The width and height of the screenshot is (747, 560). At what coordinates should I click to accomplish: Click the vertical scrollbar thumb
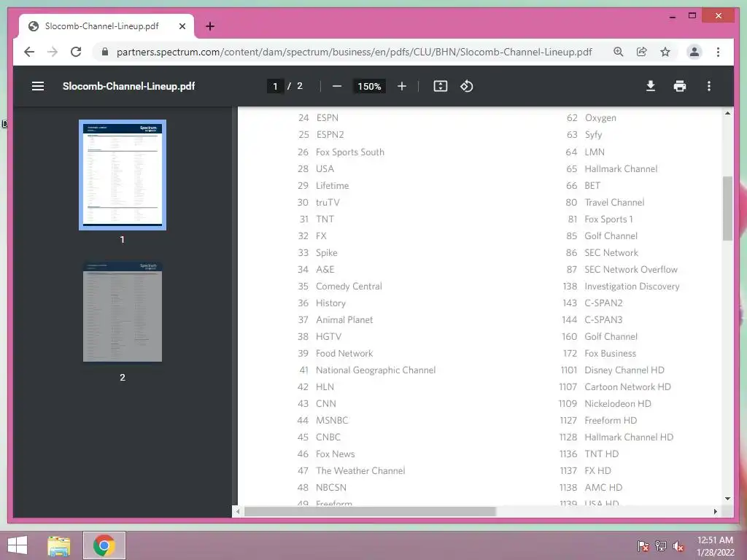[727, 209]
